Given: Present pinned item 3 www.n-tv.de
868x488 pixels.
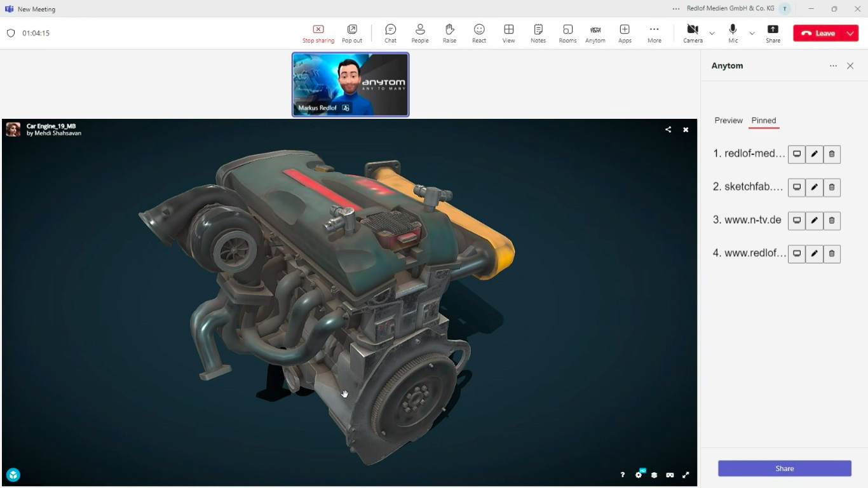Looking at the screenshot, I should [x=797, y=220].
